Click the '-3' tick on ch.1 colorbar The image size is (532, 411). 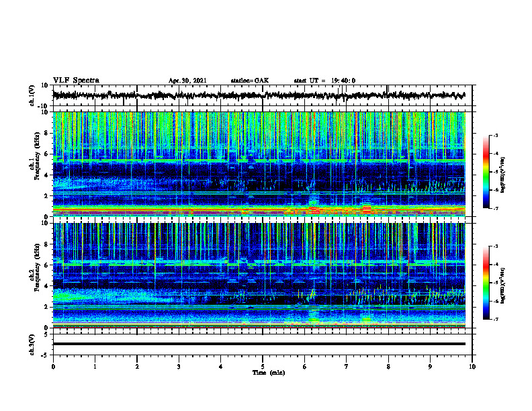point(495,135)
